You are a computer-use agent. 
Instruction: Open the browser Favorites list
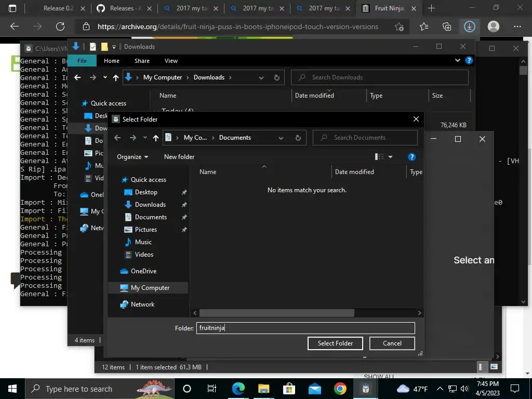click(424, 26)
